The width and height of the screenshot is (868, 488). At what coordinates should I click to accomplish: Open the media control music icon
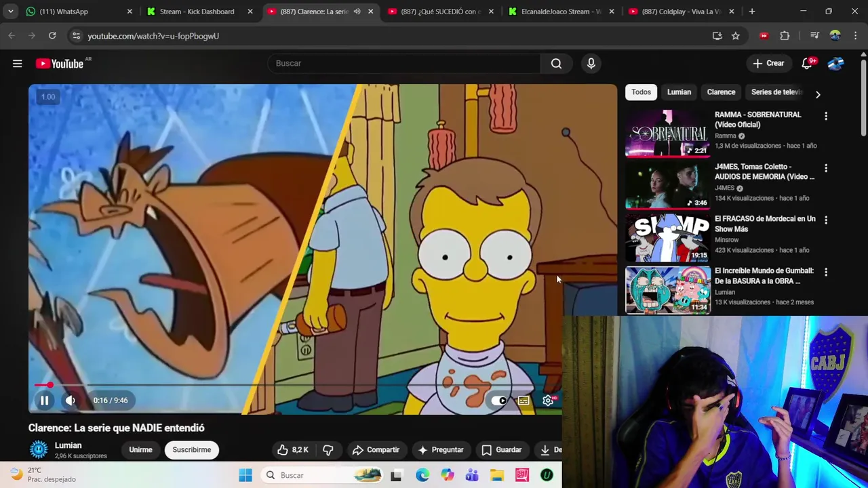point(814,36)
